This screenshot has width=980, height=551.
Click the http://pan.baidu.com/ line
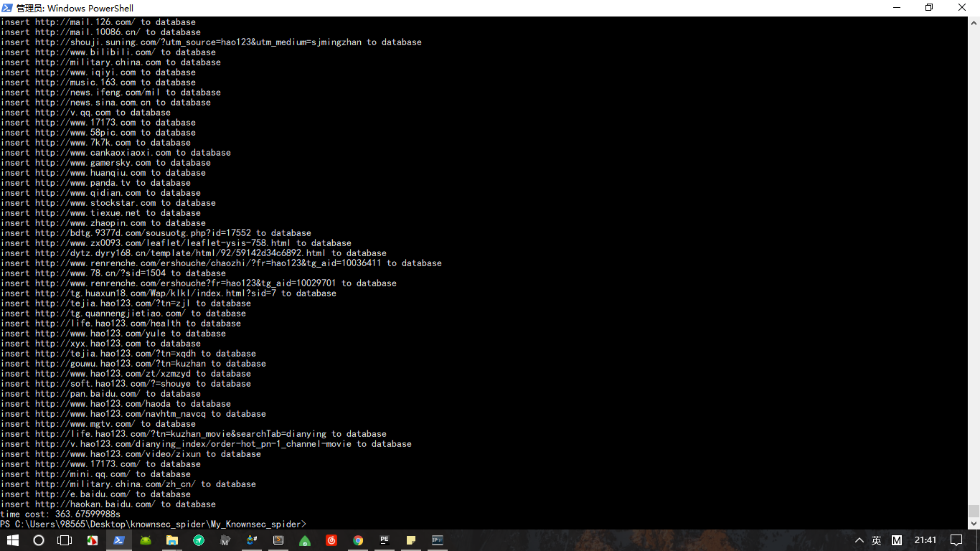pos(100,394)
